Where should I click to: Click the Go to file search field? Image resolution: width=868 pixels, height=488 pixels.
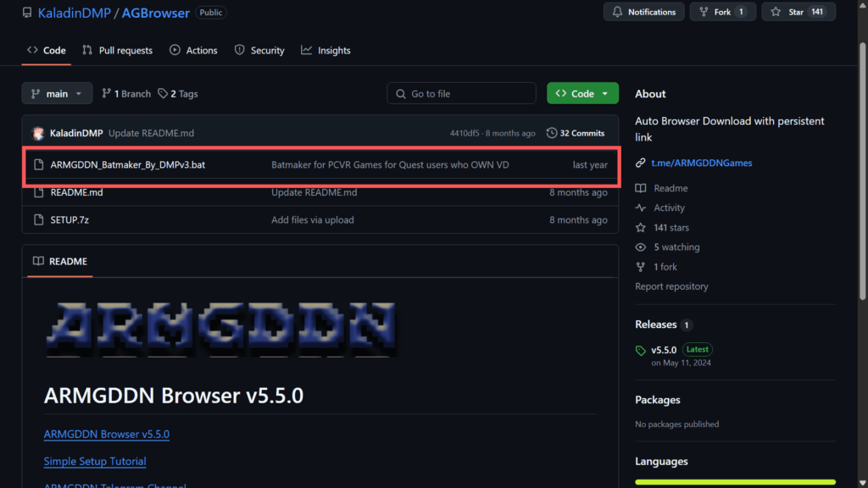[x=462, y=94]
